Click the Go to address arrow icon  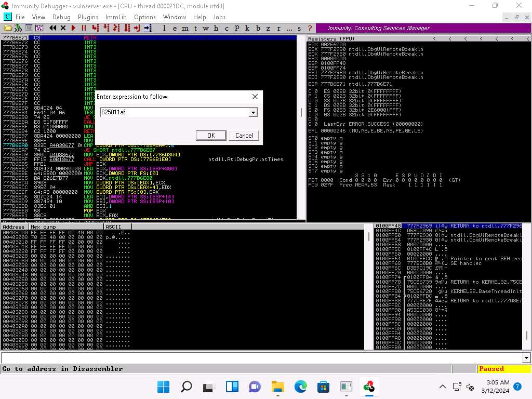[148, 28]
